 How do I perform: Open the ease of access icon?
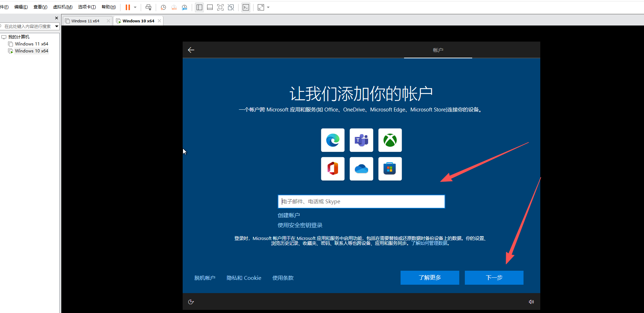191,302
